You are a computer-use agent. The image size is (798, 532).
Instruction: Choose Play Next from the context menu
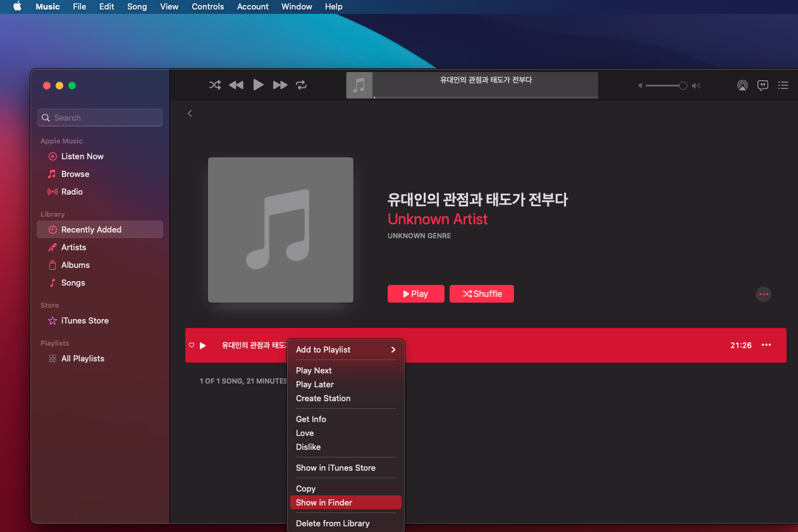pyautogui.click(x=346, y=370)
